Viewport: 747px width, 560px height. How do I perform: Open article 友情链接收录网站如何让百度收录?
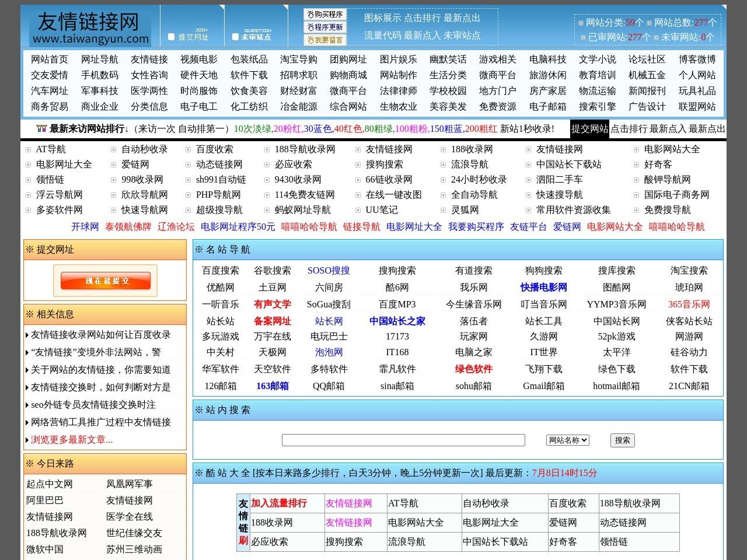click(101, 335)
